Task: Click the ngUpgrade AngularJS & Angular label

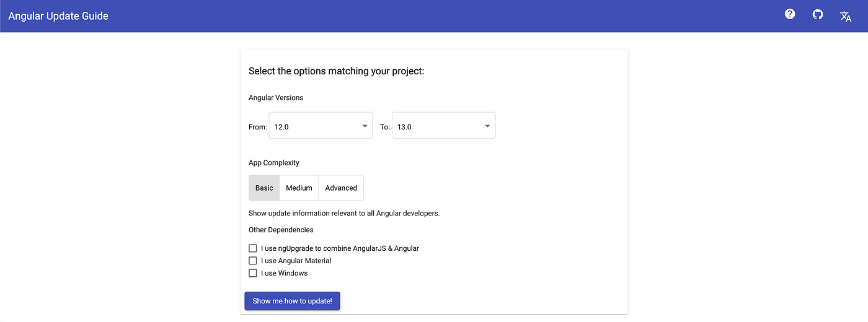Action: (x=340, y=248)
